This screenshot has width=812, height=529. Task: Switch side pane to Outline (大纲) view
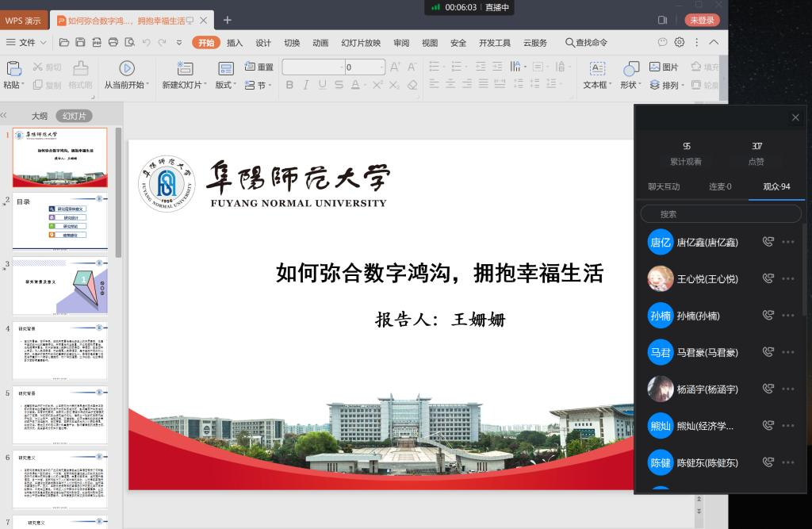(x=40, y=116)
